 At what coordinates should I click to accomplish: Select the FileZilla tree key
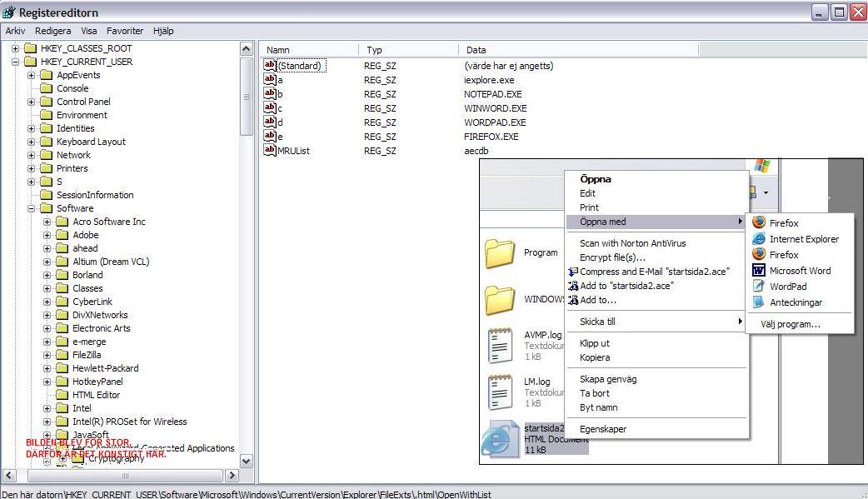point(87,355)
